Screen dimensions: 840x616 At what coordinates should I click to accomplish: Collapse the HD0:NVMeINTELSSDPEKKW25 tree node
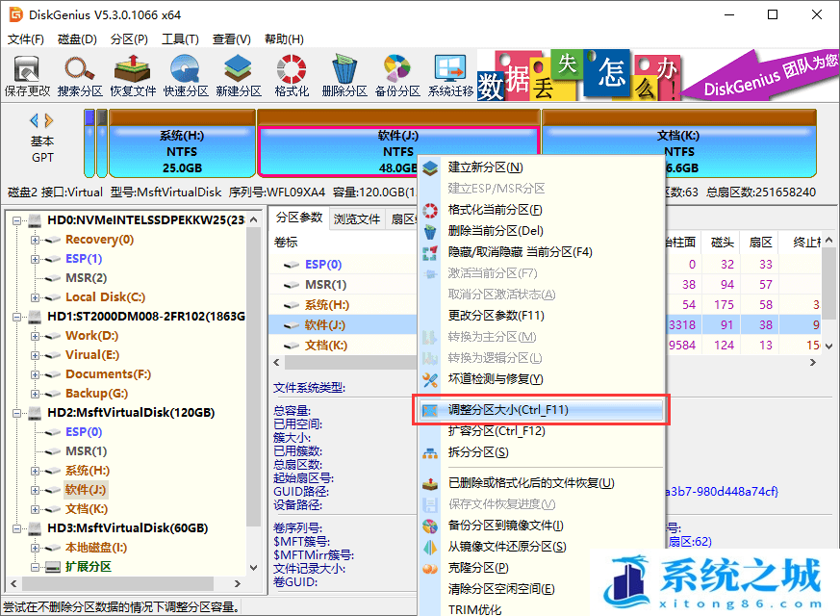(x=17, y=220)
